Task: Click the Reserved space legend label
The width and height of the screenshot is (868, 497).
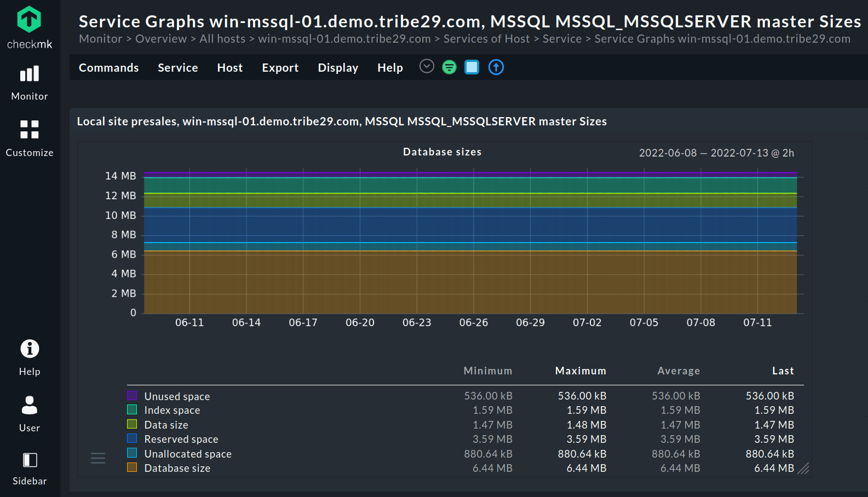Action: tap(181, 440)
